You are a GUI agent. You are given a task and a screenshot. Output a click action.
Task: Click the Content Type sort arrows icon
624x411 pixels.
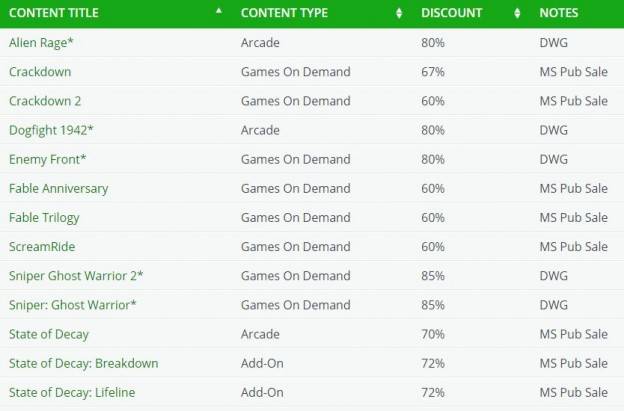pos(399,13)
